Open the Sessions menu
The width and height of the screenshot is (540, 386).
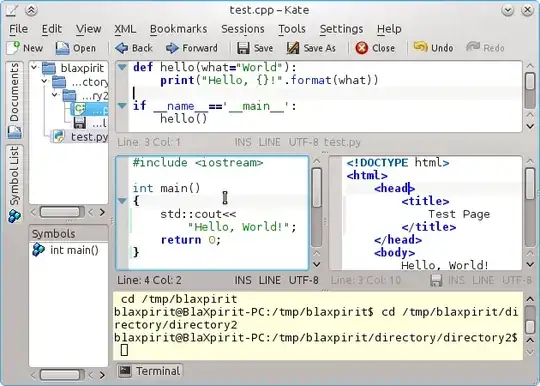point(243,29)
